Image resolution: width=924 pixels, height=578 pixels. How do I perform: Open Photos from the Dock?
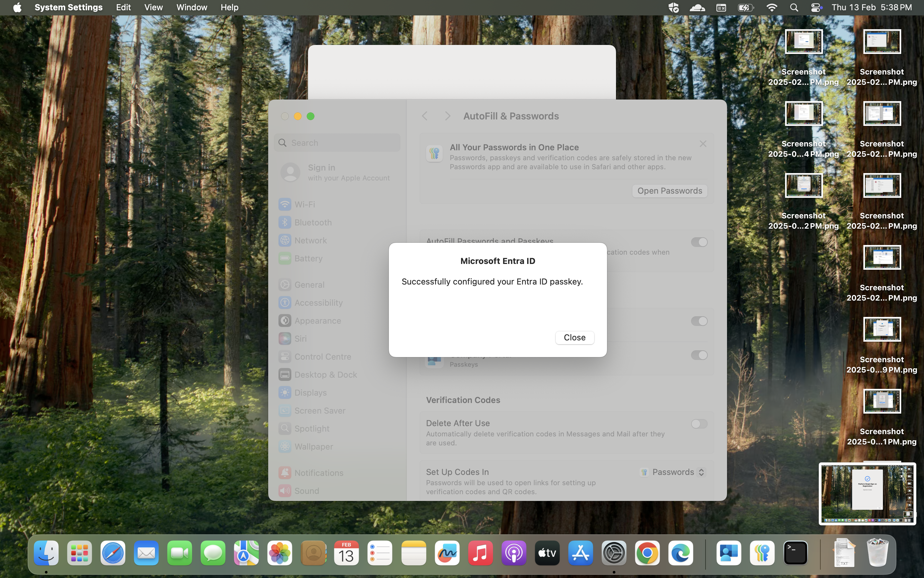(x=280, y=553)
